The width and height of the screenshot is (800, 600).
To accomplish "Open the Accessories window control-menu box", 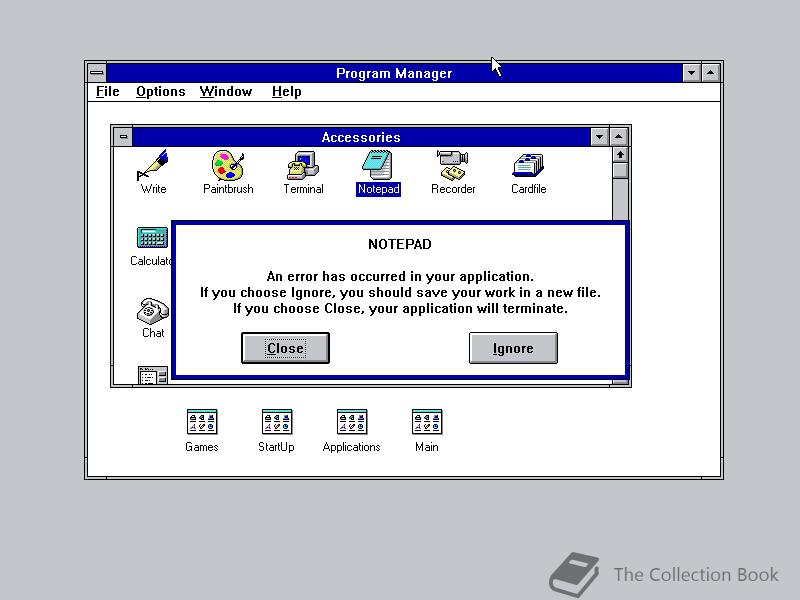I will tap(123, 137).
